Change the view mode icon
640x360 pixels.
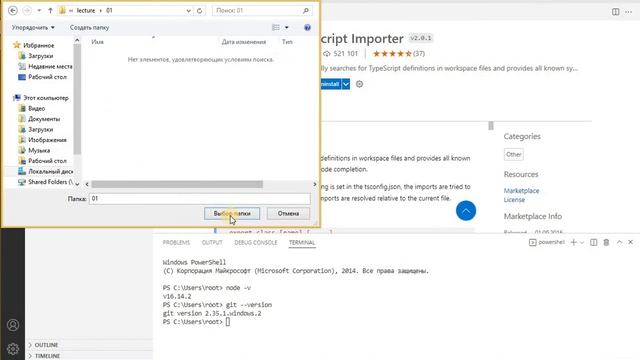(x=276, y=27)
